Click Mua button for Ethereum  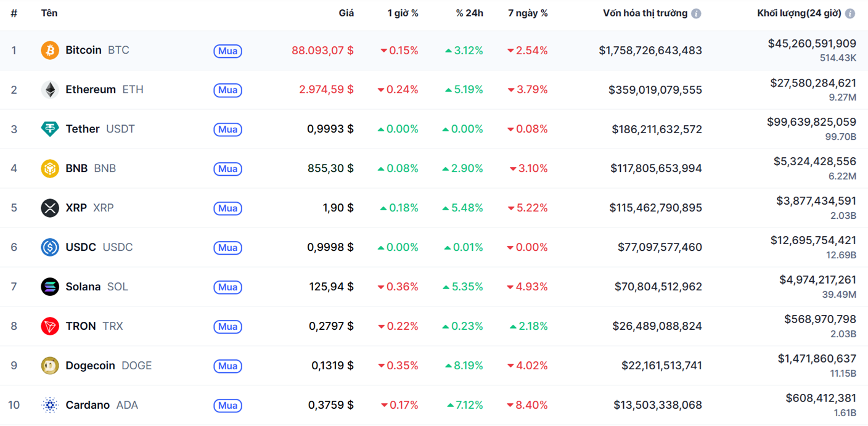tap(227, 90)
